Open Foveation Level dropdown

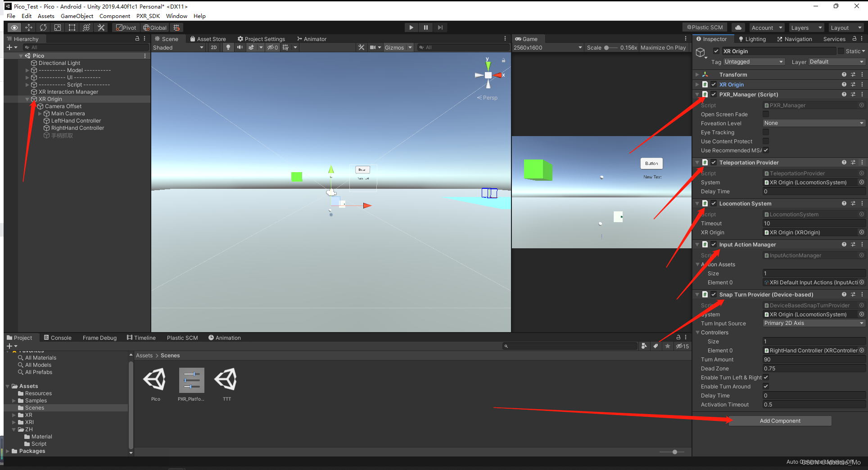(814, 123)
